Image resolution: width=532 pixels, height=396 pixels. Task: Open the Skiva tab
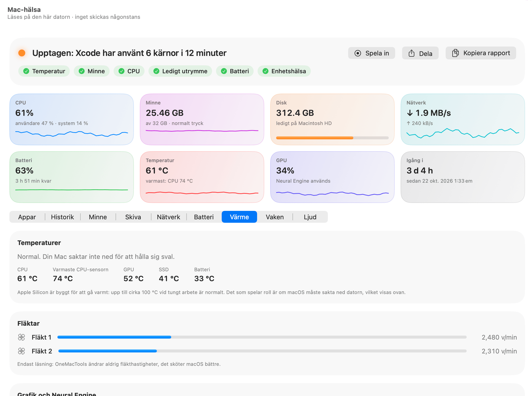click(133, 217)
